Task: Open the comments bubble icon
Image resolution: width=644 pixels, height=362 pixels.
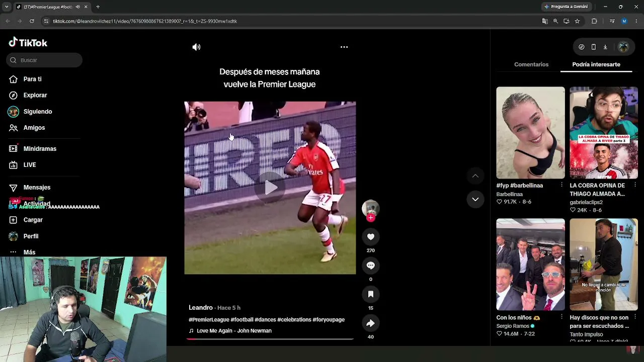Action: coord(371,265)
